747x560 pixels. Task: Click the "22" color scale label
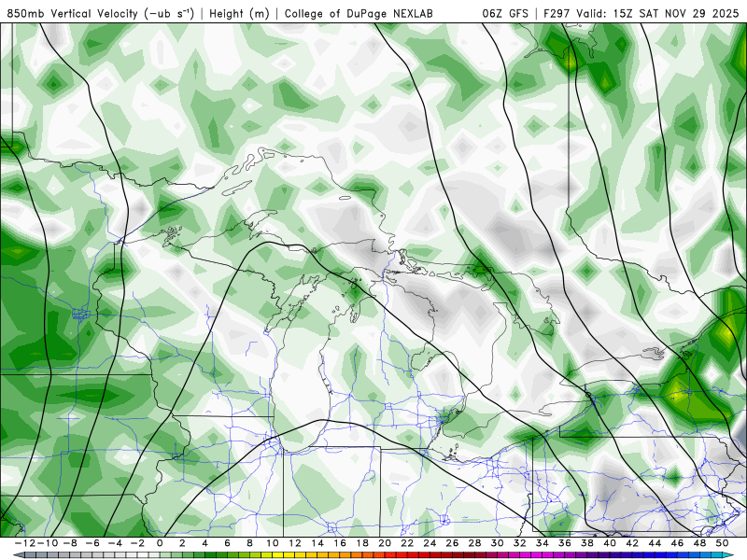[x=407, y=543]
